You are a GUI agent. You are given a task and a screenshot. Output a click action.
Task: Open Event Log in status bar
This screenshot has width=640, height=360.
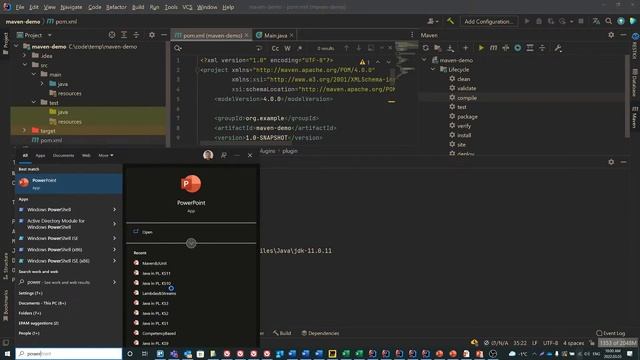(611, 333)
